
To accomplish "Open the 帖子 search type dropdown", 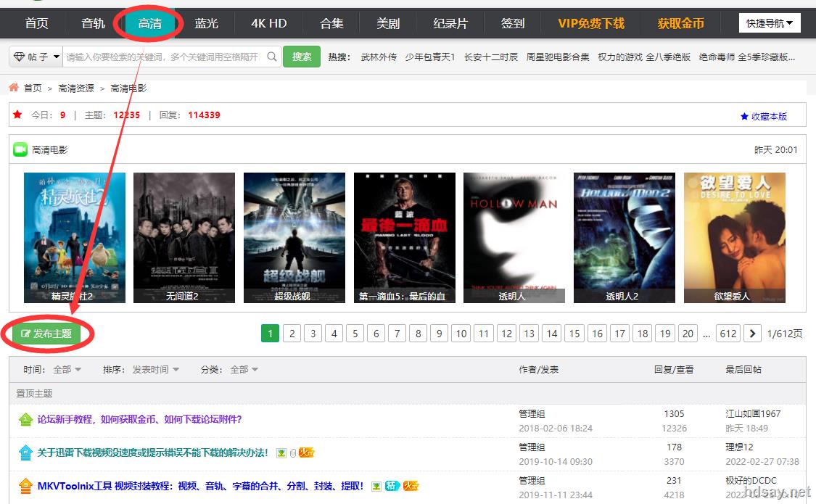I will tap(36, 56).
